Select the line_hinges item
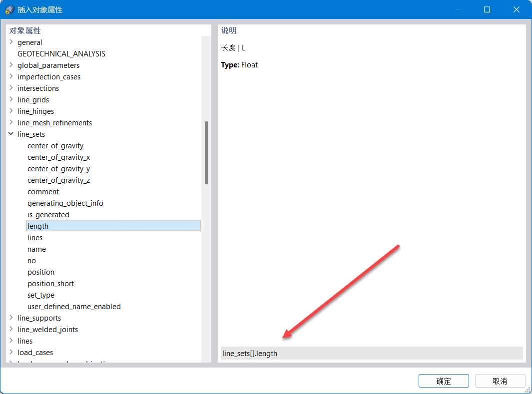 [x=35, y=111]
